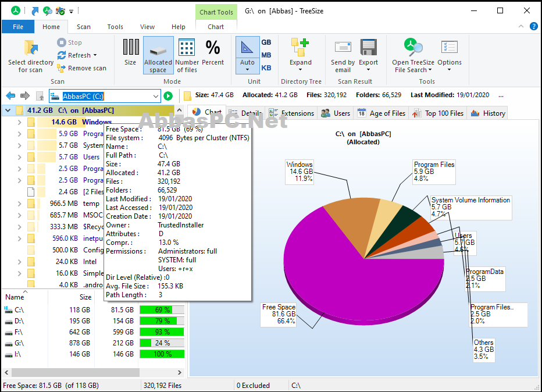The image size is (542, 392).
Task: Expand the inetpub folder node
Action: (19, 238)
